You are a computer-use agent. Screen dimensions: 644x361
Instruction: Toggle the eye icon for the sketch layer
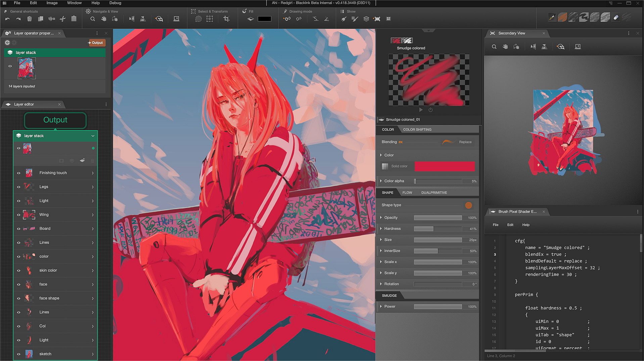click(x=19, y=354)
